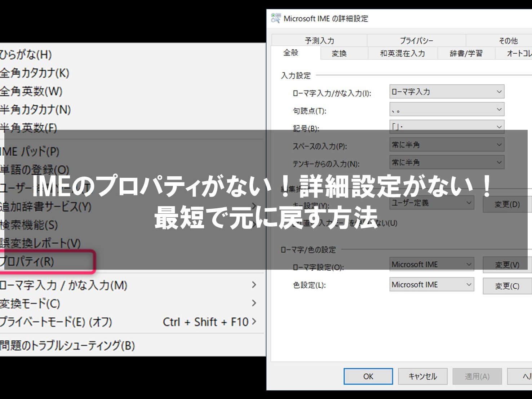Image resolution: width=532 pixels, height=399 pixels.
Task: Click the Microsoft IME dialog title icon
Action: click(276, 18)
